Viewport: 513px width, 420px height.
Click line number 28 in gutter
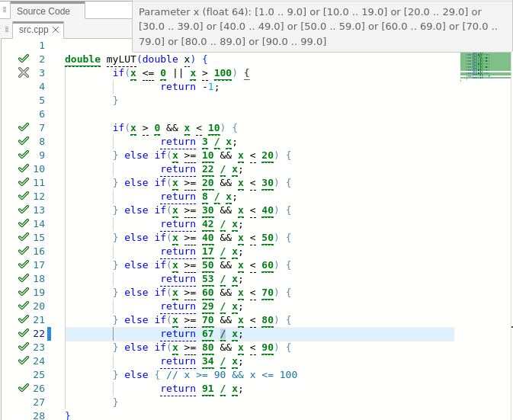click(39, 415)
